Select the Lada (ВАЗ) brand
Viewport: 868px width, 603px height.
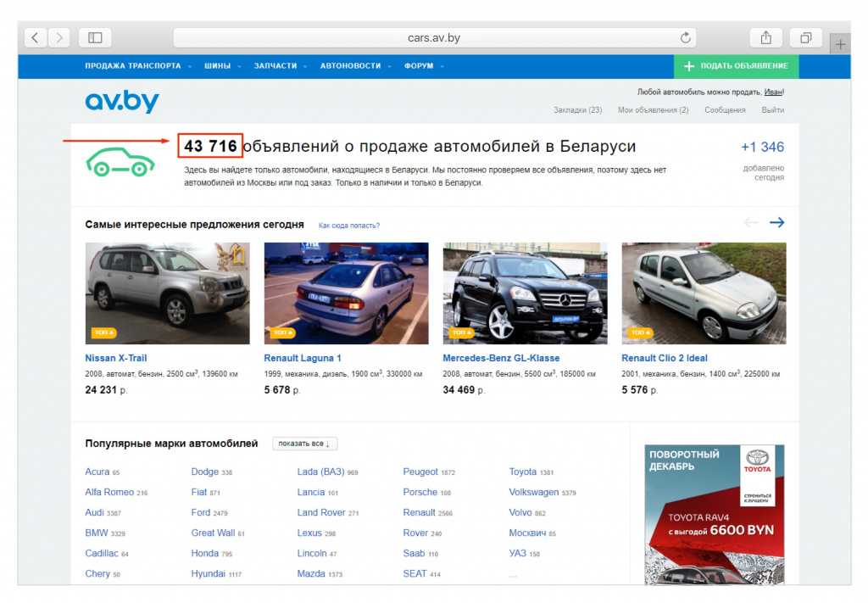click(x=320, y=472)
